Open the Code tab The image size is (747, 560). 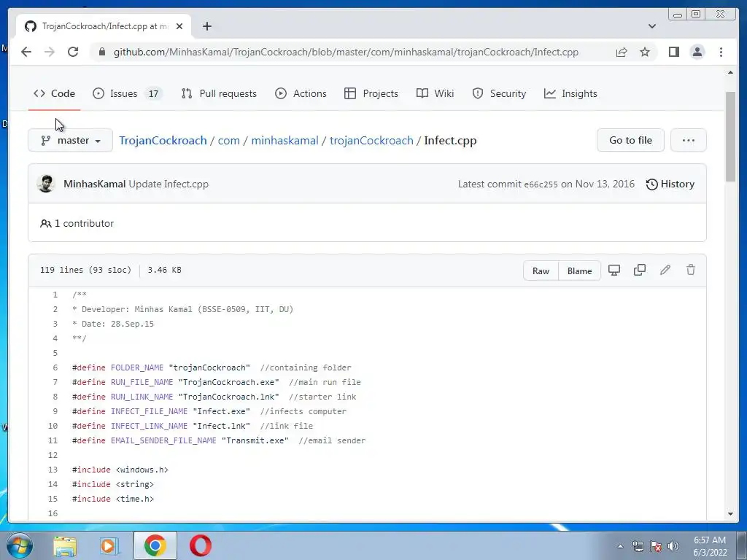(x=54, y=93)
